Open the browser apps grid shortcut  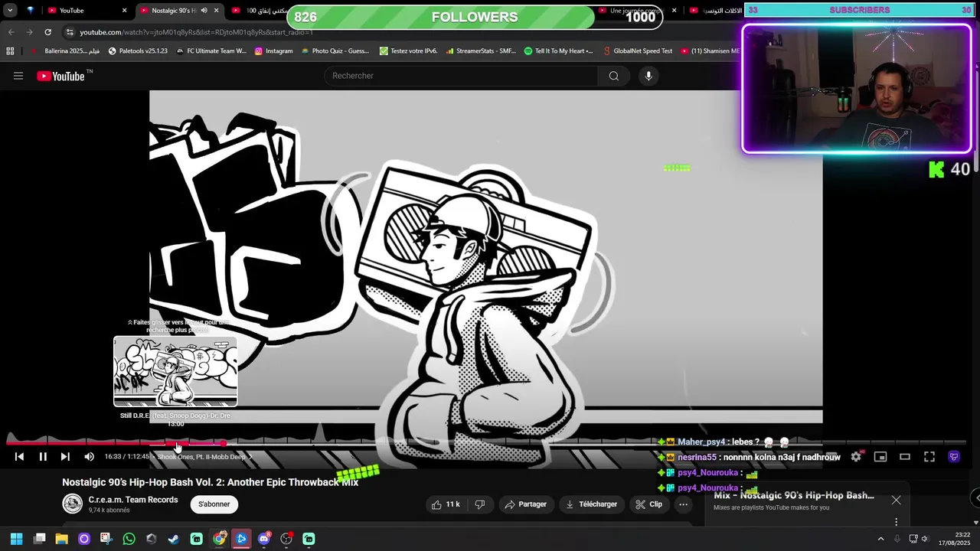click(10, 51)
